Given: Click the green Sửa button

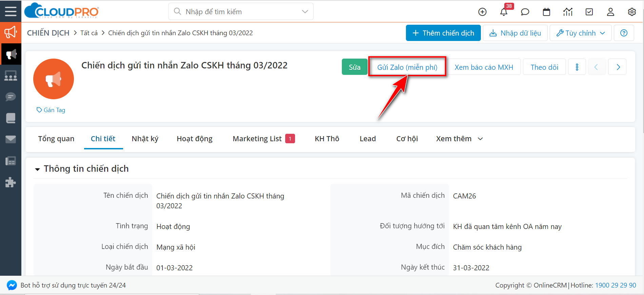Looking at the screenshot, I should point(354,67).
